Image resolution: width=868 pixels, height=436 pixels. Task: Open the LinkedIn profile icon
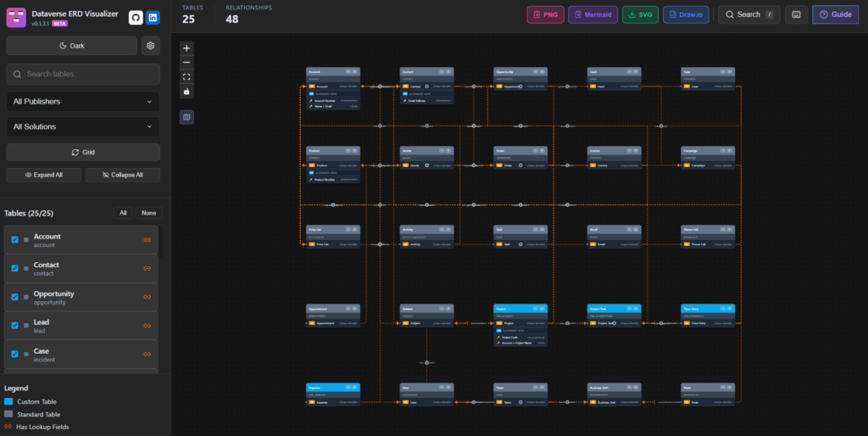[x=153, y=18]
